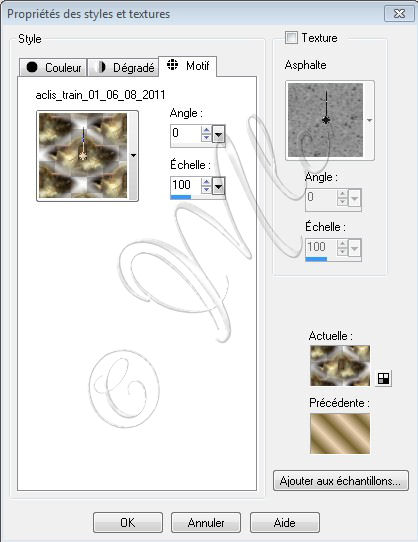Decrease the Style Angle value with down arrow
418x542 pixels.
(206, 137)
